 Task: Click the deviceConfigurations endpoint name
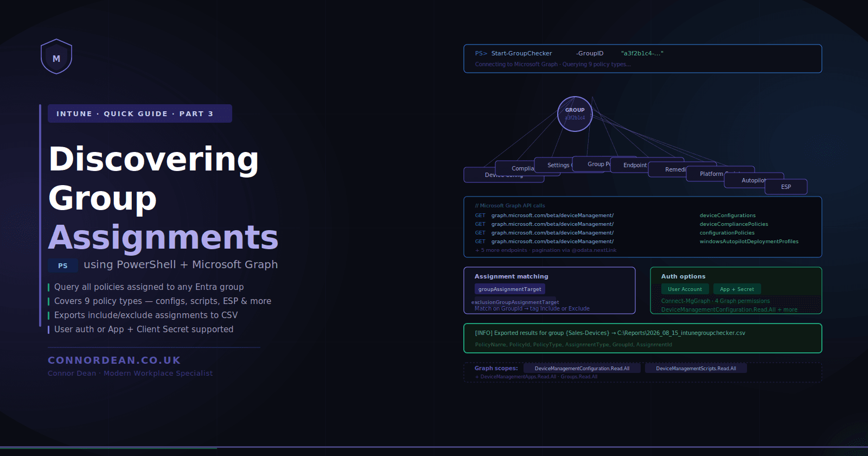coord(727,216)
